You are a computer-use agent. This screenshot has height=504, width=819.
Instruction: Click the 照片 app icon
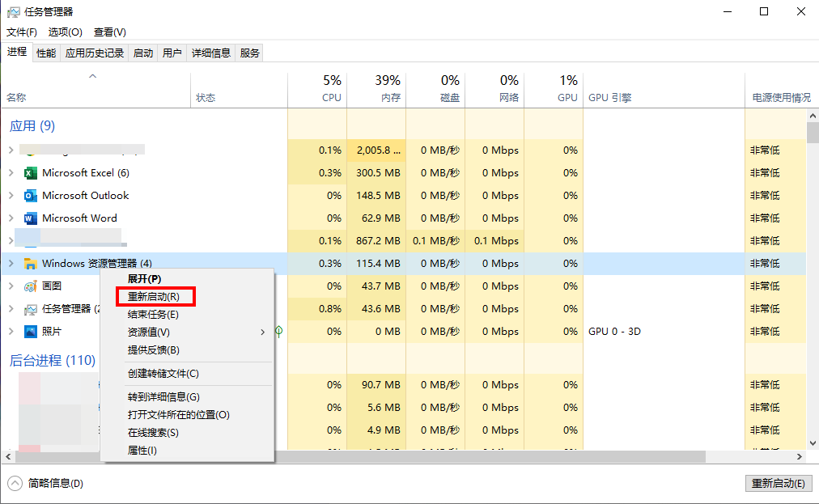[x=31, y=332]
